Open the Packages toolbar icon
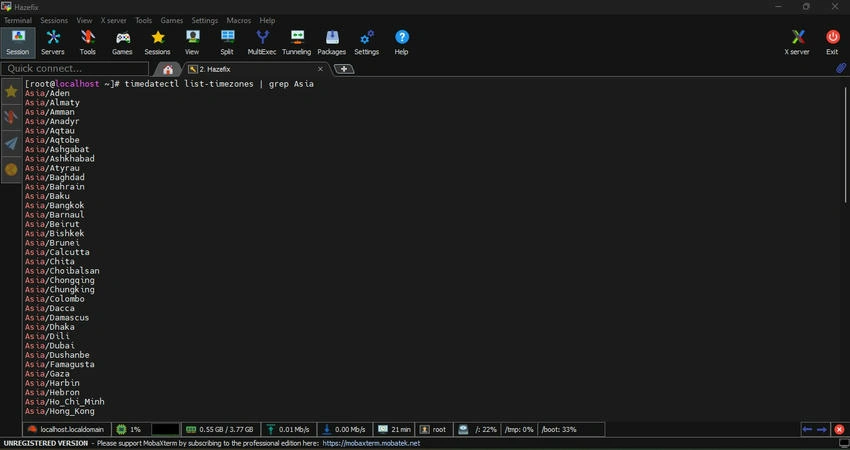 (x=331, y=42)
